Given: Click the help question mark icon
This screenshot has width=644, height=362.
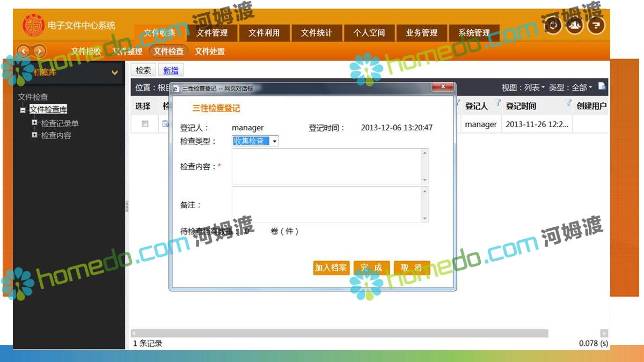Looking at the screenshot, I should [x=595, y=25].
